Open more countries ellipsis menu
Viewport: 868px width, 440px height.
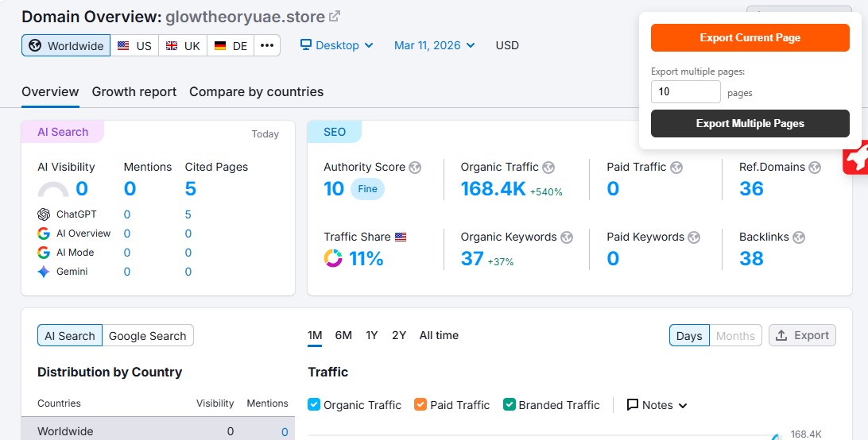pos(267,45)
